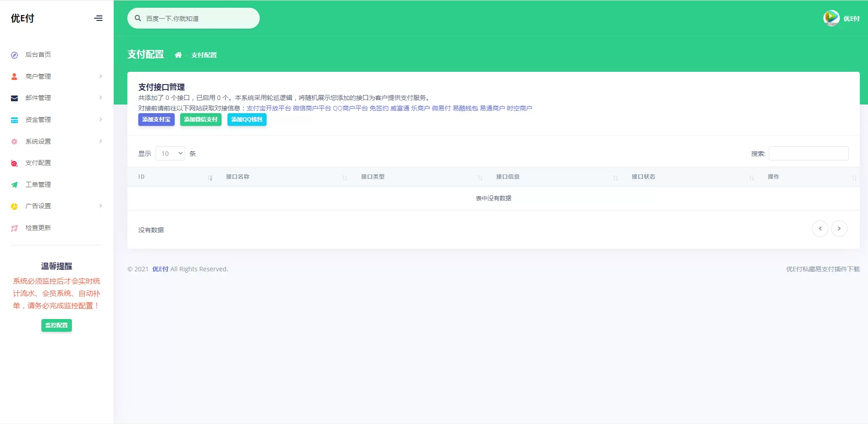This screenshot has height=424, width=868.
Task: Expand the 商户管理 submenu
Action: [56, 76]
